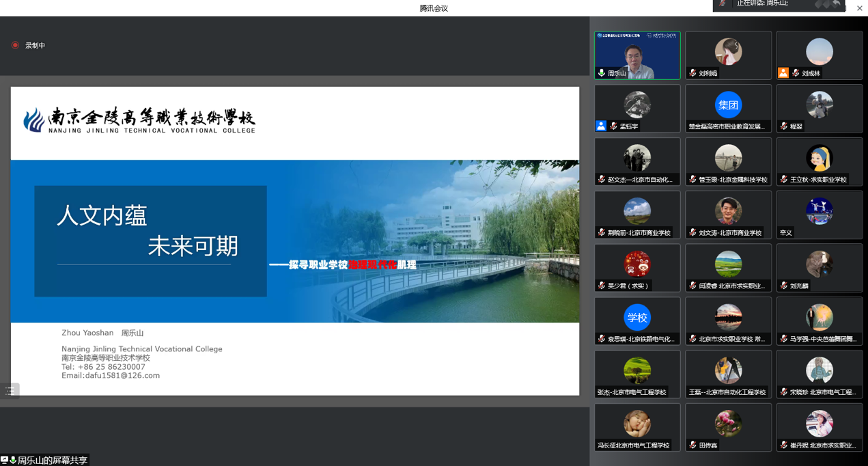Click the 录制中 recording status label

coord(35,46)
